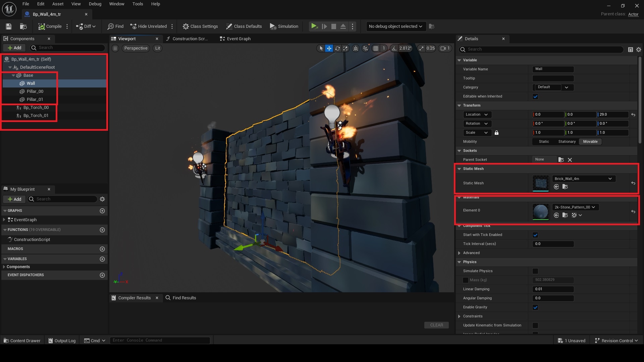Collapse the Base component in the tree

point(14,75)
